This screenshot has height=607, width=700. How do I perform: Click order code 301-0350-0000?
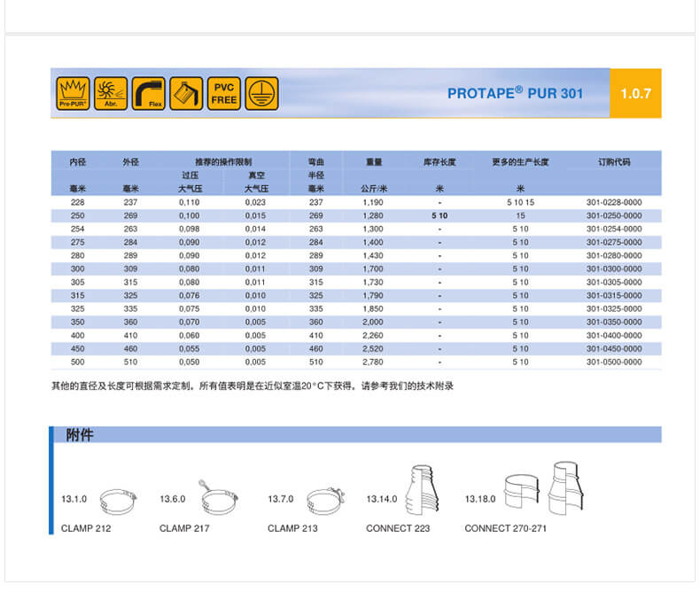[x=614, y=322]
